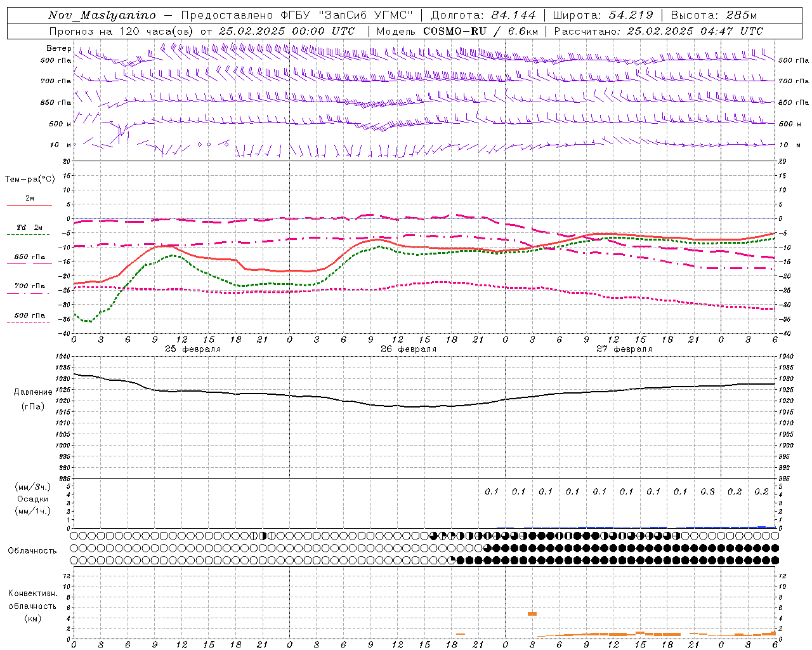Click the 700 гПа dash-dot legend line

pyautogui.click(x=29, y=293)
